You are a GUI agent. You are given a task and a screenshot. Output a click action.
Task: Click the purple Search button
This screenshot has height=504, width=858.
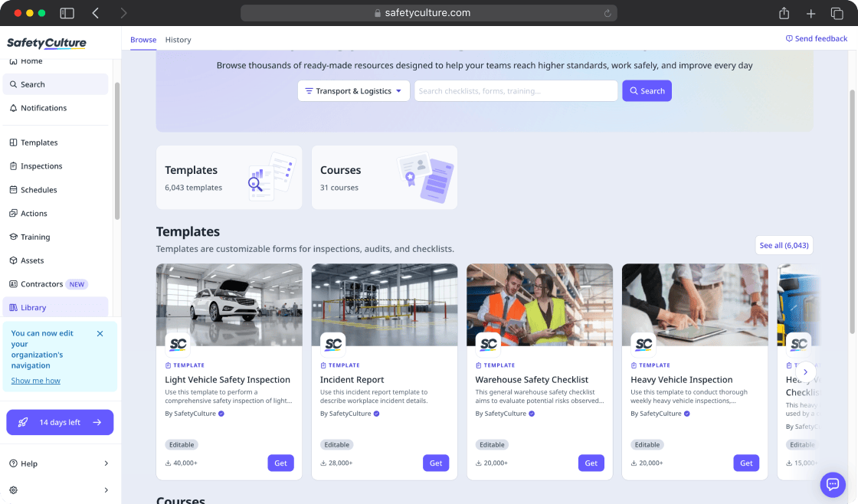click(647, 91)
